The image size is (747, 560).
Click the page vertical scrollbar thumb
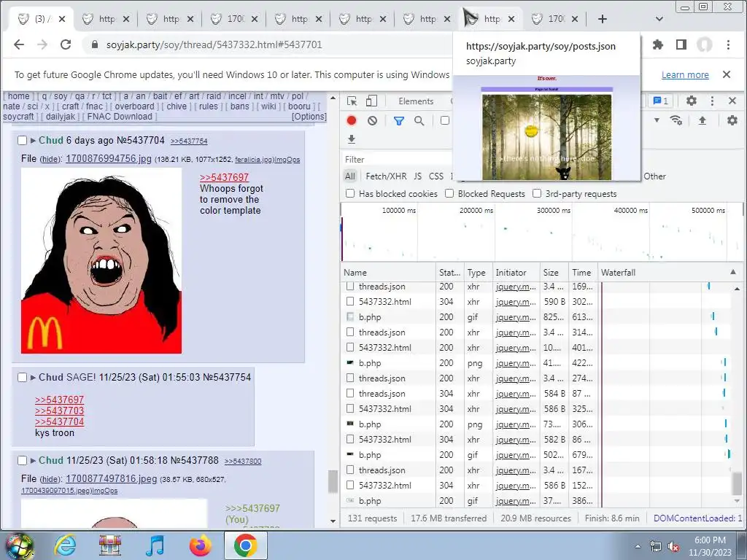pyautogui.click(x=333, y=481)
